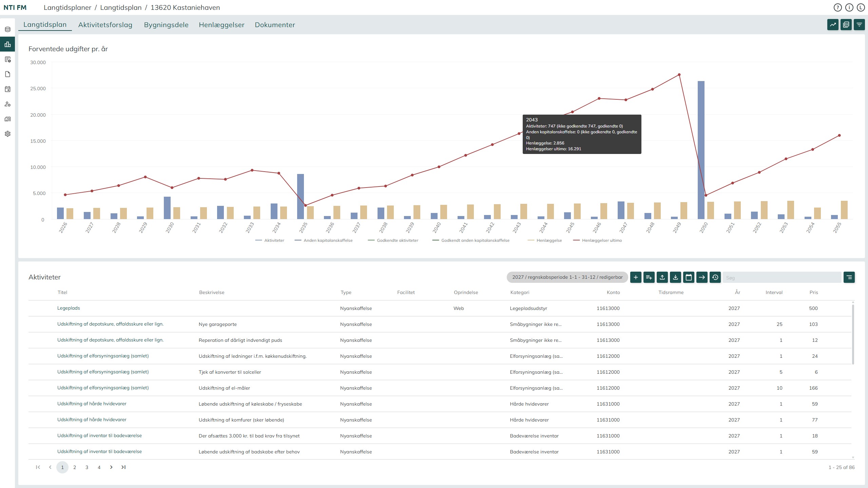The height and width of the screenshot is (488, 868).
Task: Open the filter icon in top right corner
Action: coord(859,25)
